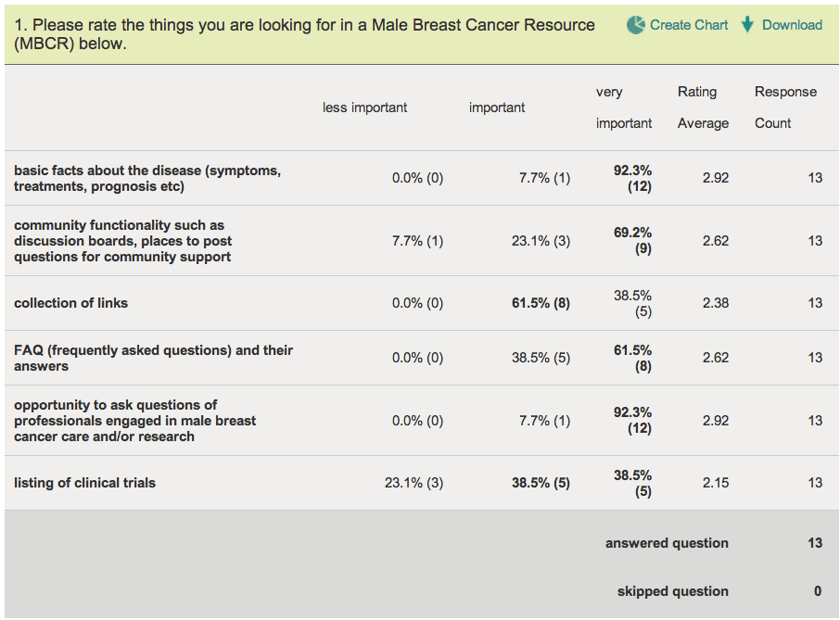Click the 61.5% (8) cell for collection of links
This screenshot has width=840, height=620.
coord(541,303)
